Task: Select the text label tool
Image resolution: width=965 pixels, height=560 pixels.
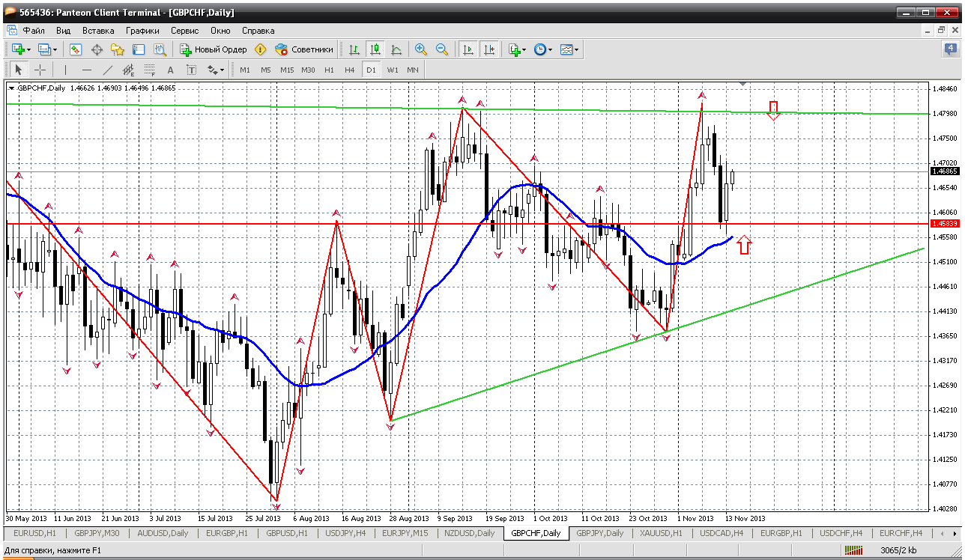Action: click(191, 70)
